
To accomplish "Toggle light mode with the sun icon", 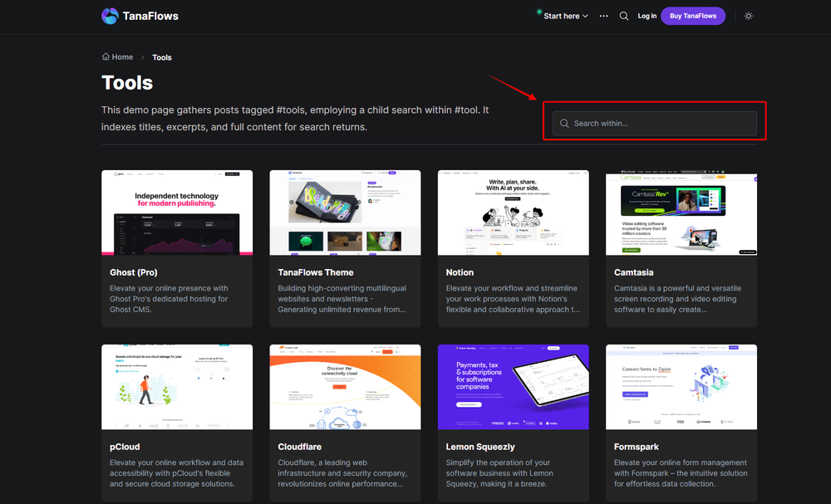I will pyautogui.click(x=748, y=15).
